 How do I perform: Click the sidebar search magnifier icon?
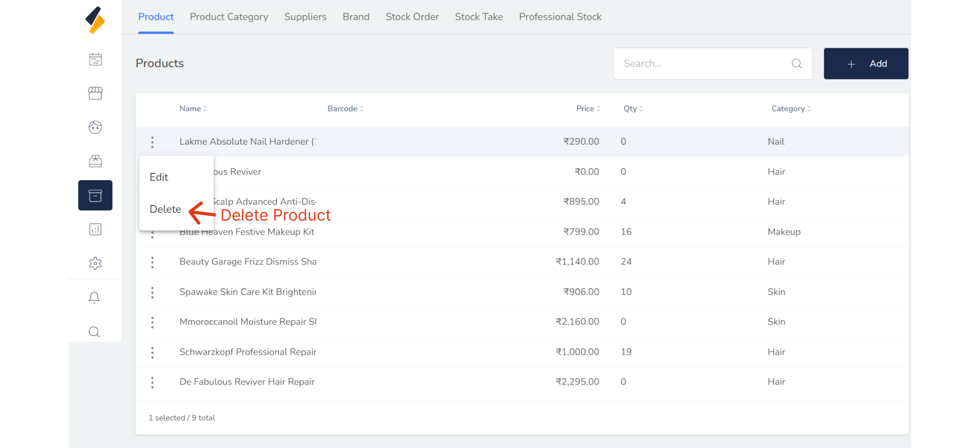click(x=94, y=332)
